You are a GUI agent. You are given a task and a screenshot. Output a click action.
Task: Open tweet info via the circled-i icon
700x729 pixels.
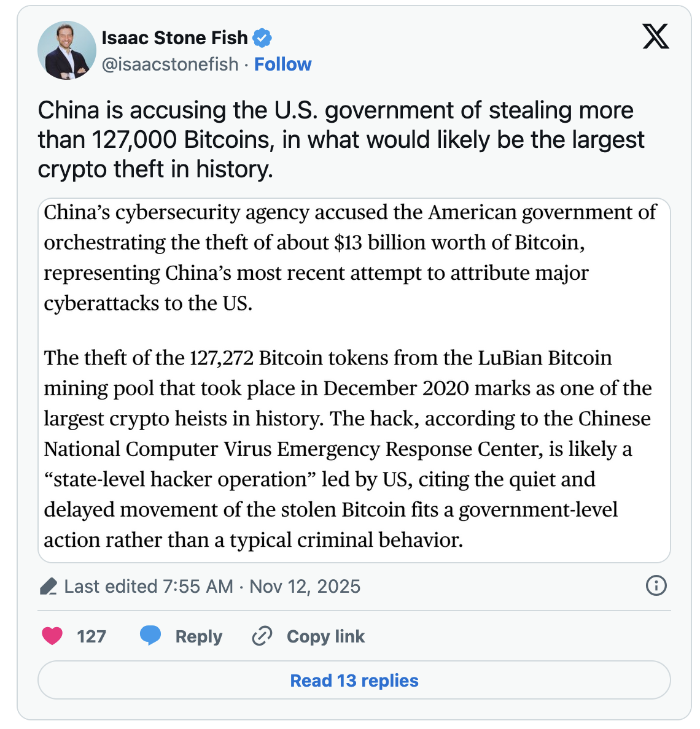pos(656,587)
